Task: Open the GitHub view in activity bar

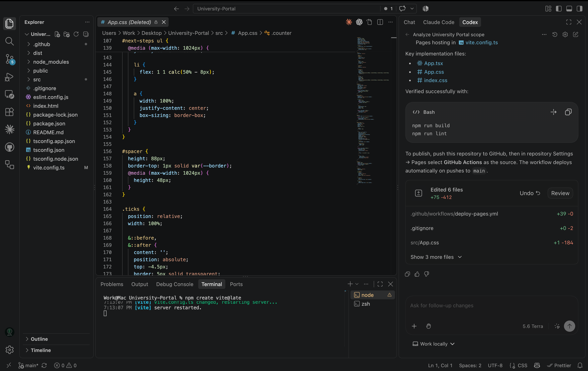Action: 10,147
